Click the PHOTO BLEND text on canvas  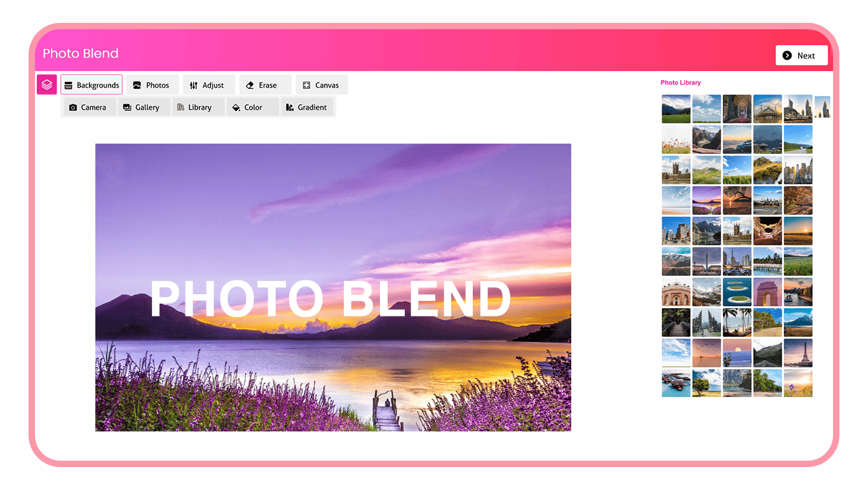pyautogui.click(x=330, y=299)
